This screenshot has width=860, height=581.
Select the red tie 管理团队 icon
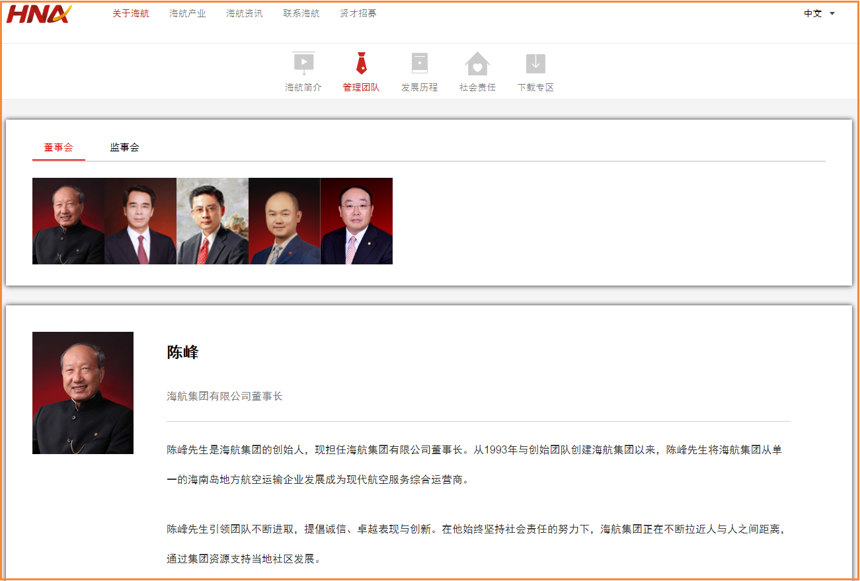(361, 63)
